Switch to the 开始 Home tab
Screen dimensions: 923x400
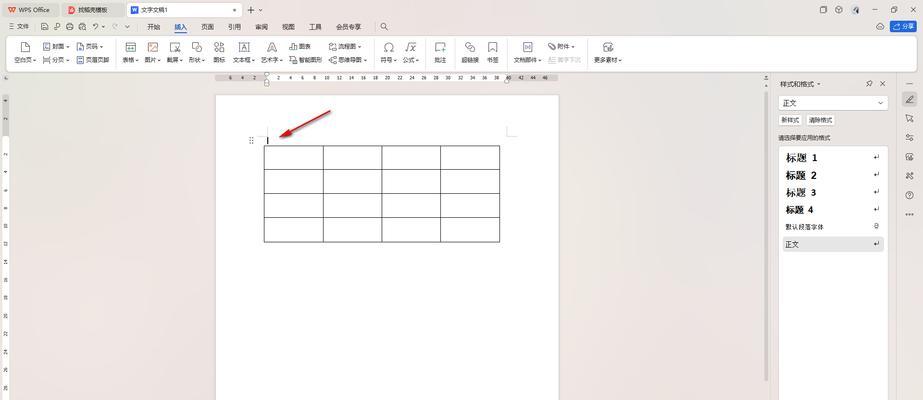click(x=154, y=27)
